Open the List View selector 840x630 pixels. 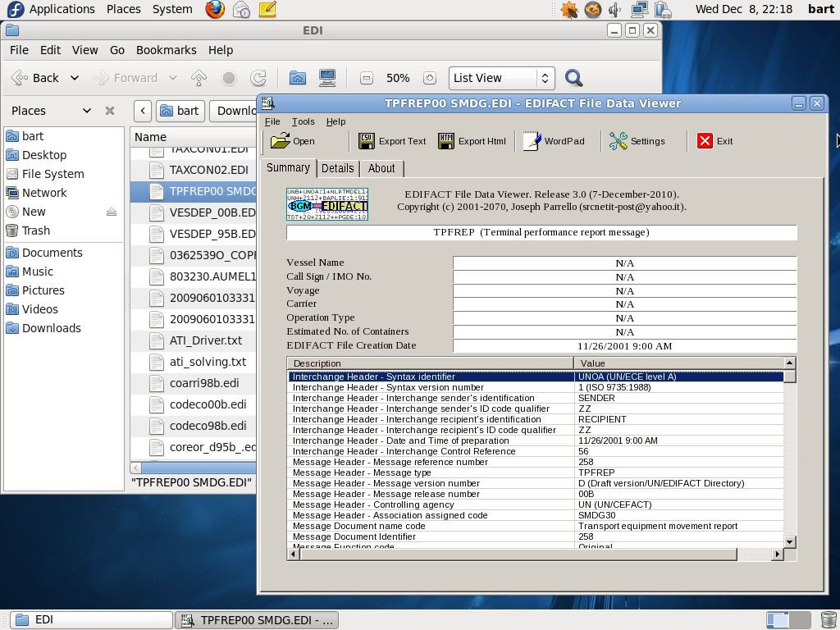(501, 78)
